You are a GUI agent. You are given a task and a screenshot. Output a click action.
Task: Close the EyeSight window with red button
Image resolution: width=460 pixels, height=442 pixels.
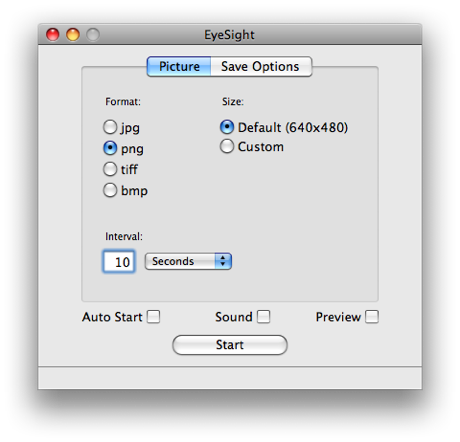pyautogui.click(x=53, y=34)
